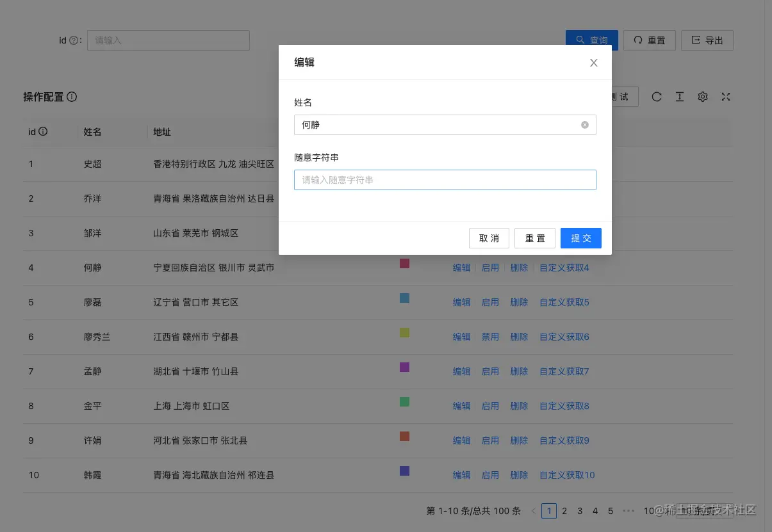Click the info icon beside 操作配置

click(x=72, y=97)
